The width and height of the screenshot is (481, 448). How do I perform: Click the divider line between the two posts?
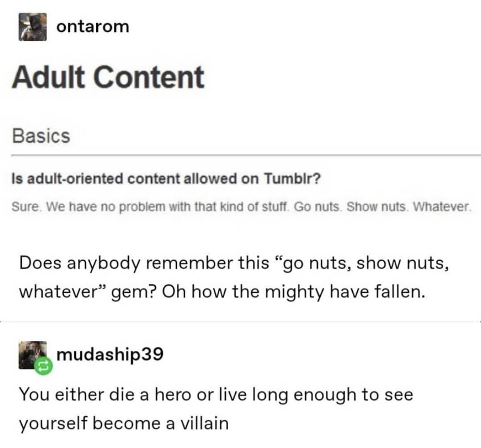click(246, 321)
